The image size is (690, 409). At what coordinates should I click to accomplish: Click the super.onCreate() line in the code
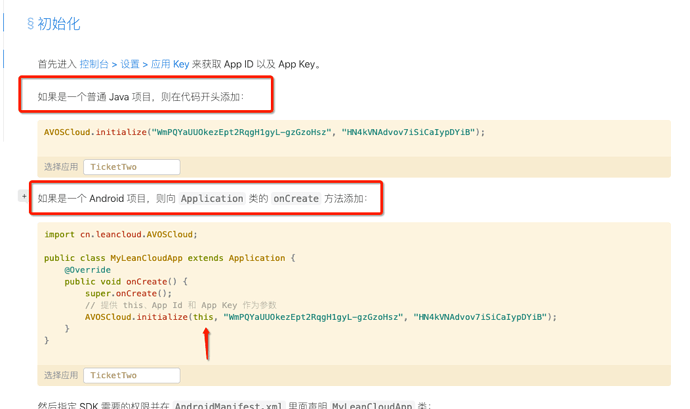(128, 294)
